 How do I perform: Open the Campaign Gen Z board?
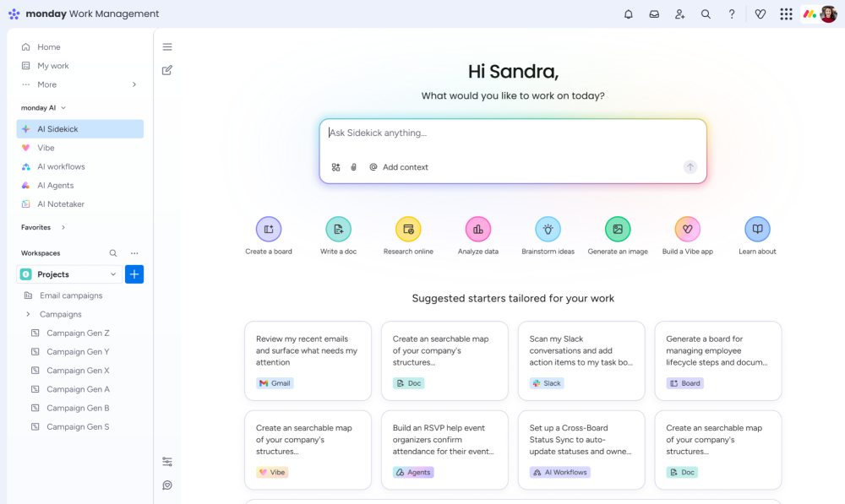(78, 333)
